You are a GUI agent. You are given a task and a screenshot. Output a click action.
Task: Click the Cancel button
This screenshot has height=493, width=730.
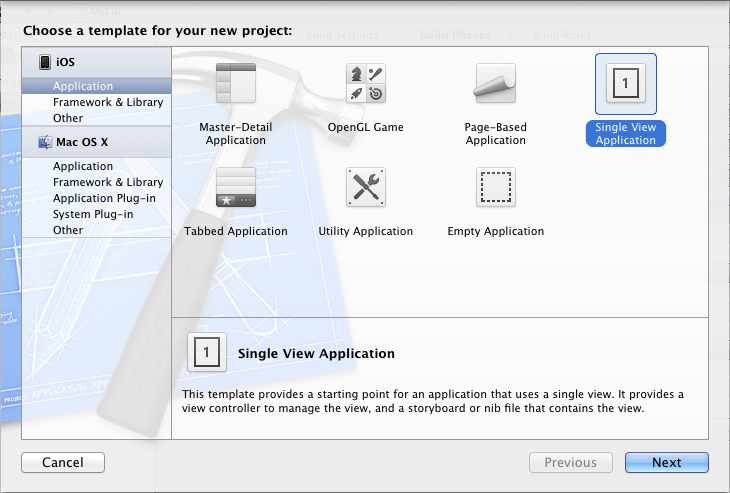[63, 462]
